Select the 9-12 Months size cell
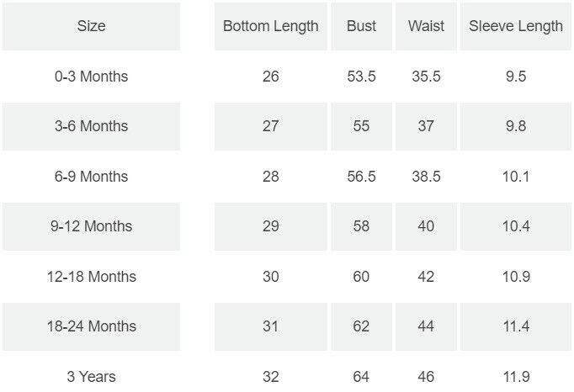This screenshot has width=574, height=392. pos(91,226)
